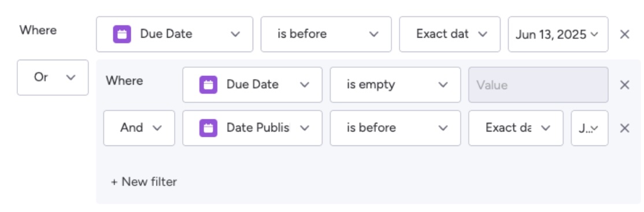
Task: Open the nested Exact date type dropdown
Action: pos(516,128)
